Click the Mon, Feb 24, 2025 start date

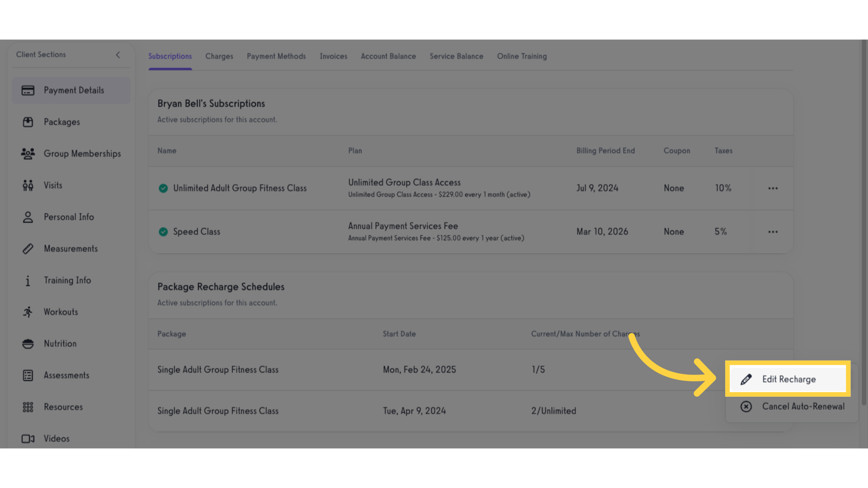click(420, 370)
